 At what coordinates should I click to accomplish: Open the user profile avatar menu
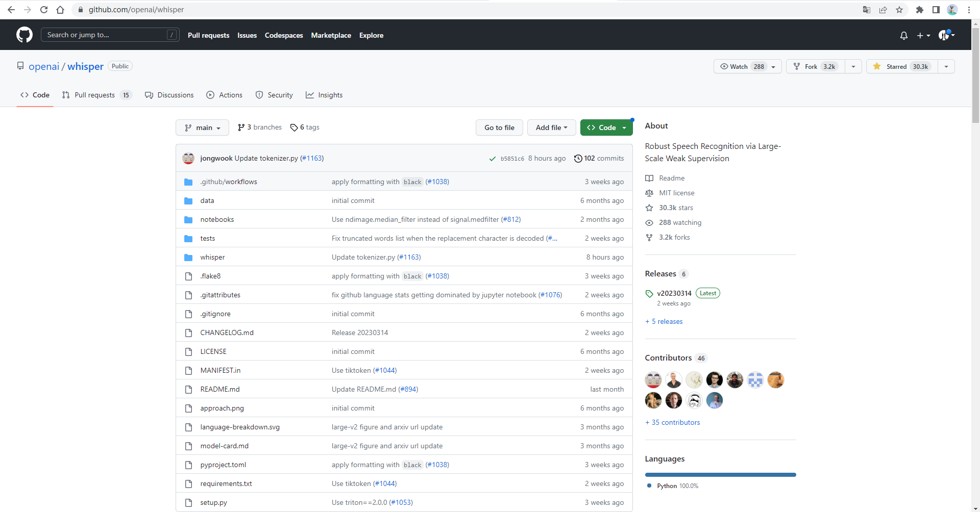click(x=946, y=35)
